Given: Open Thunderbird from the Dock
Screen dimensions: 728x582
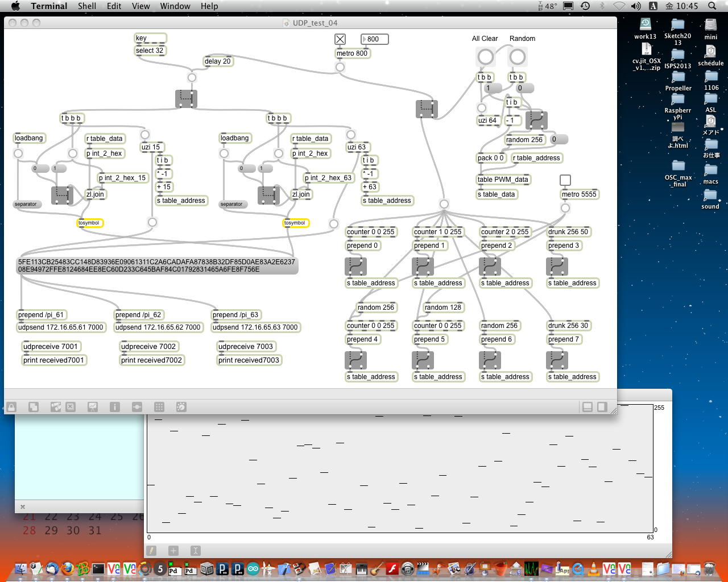Looking at the screenshot, I should tap(52, 568).
